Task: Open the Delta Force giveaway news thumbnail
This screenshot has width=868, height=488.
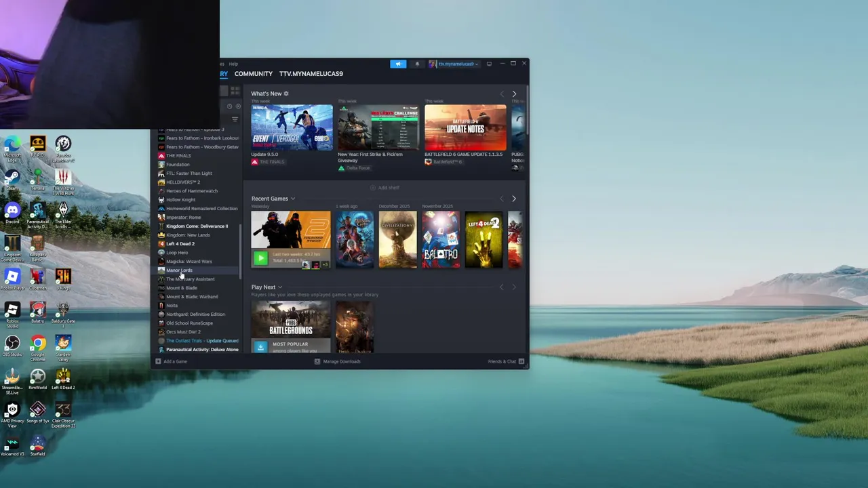Action: coord(378,127)
